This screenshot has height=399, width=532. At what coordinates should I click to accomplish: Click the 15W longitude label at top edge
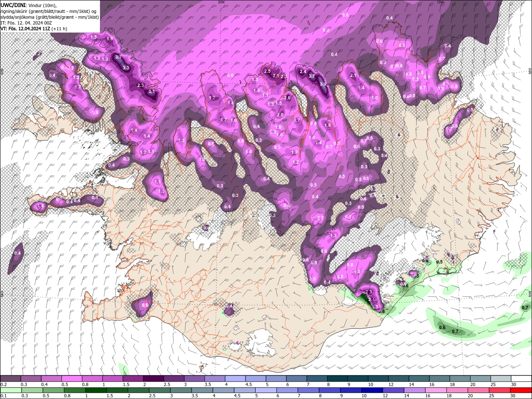[441, 2]
